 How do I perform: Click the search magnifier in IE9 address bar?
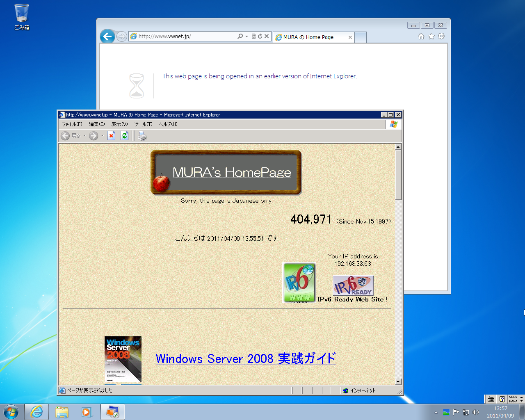[x=240, y=36]
